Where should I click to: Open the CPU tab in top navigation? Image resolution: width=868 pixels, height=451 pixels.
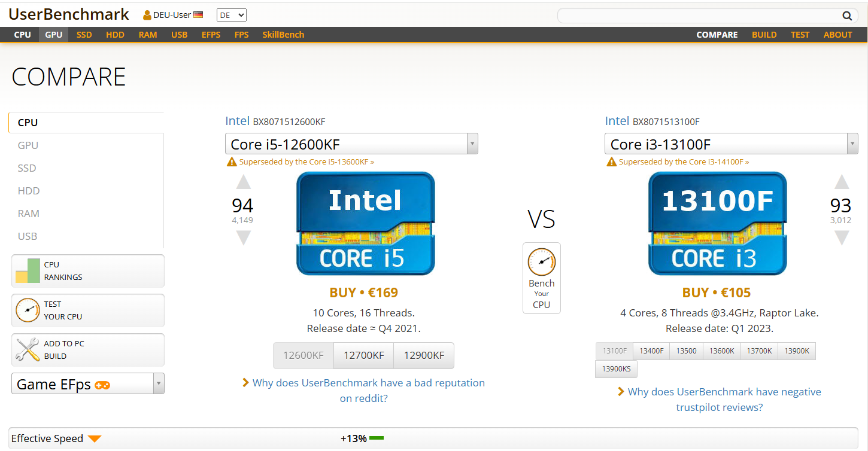(x=23, y=35)
